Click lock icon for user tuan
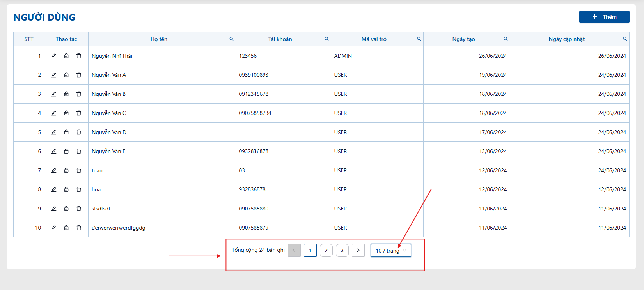 [x=66, y=170]
